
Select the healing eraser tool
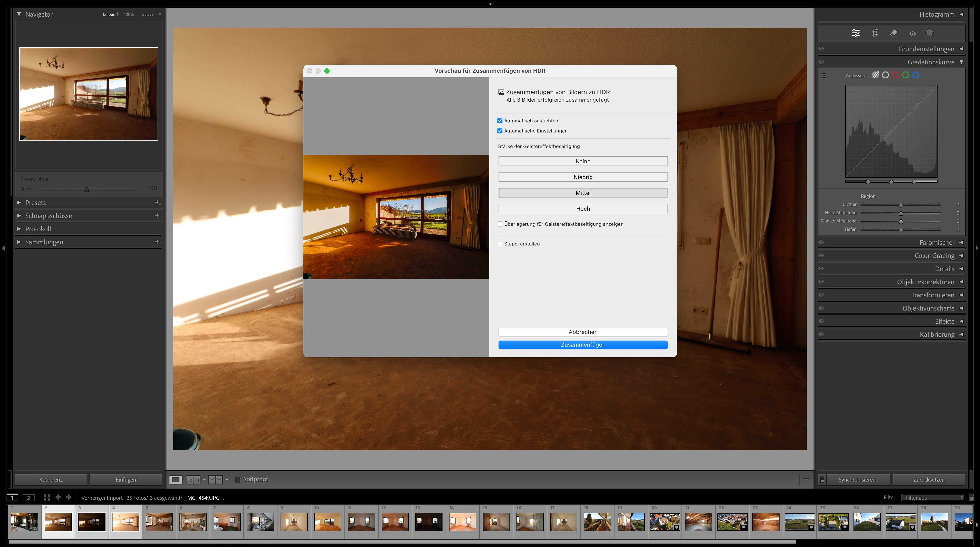click(x=894, y=33)
